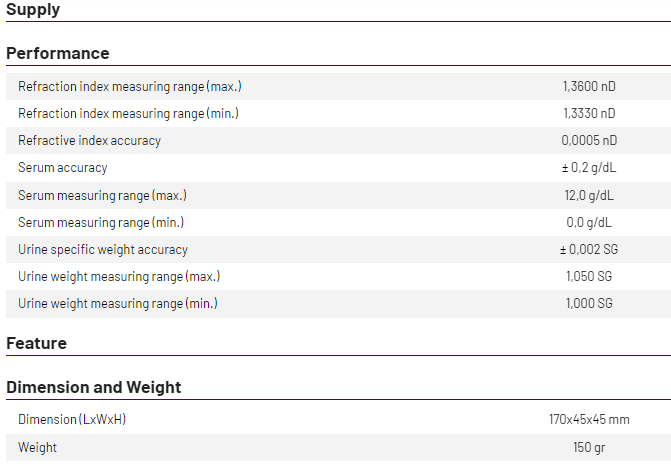Screen dimensions: 671x473
Task: Expand the Supply section heading
Action: [x=33, y=10]
